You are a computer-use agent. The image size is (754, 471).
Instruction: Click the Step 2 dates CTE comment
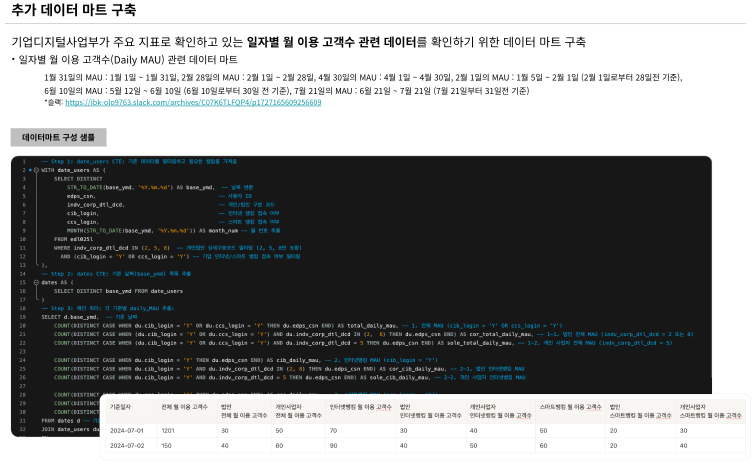116,274
